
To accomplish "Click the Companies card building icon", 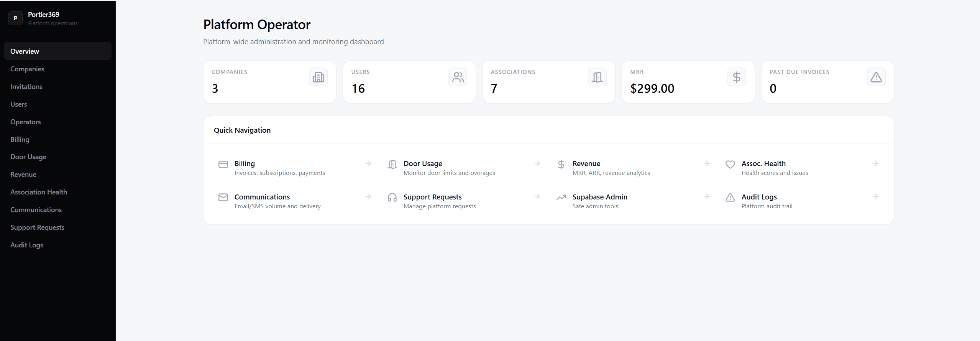I will [318, 77].
